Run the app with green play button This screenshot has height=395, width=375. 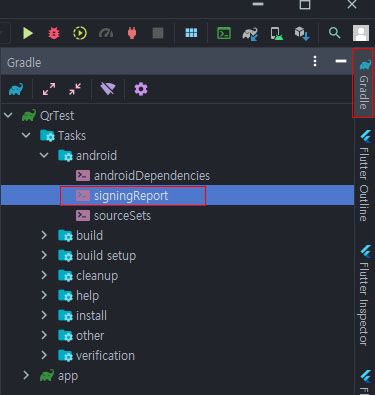click(28, 33)
